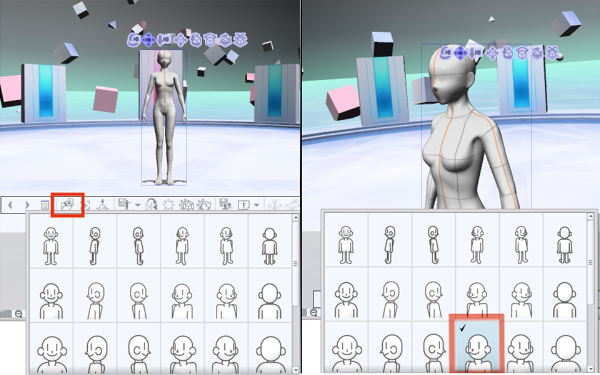Click rotate camera manipulator above full-body model
The width and height of the screenshot is (600, 375).
pos(135,40)
